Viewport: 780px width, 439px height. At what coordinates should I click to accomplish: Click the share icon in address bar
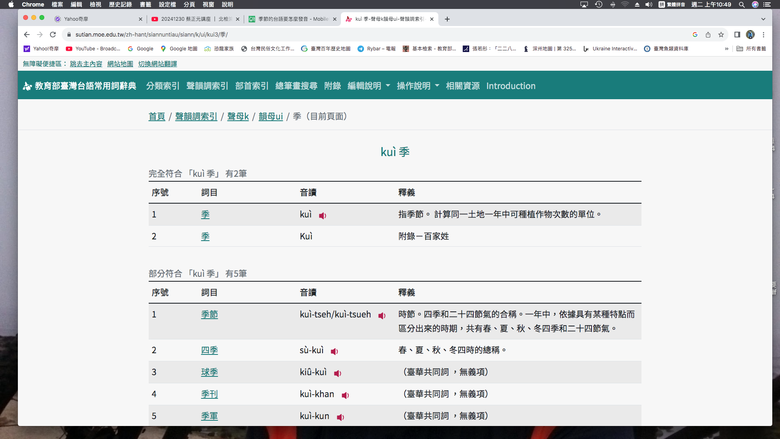click(708, 34)
